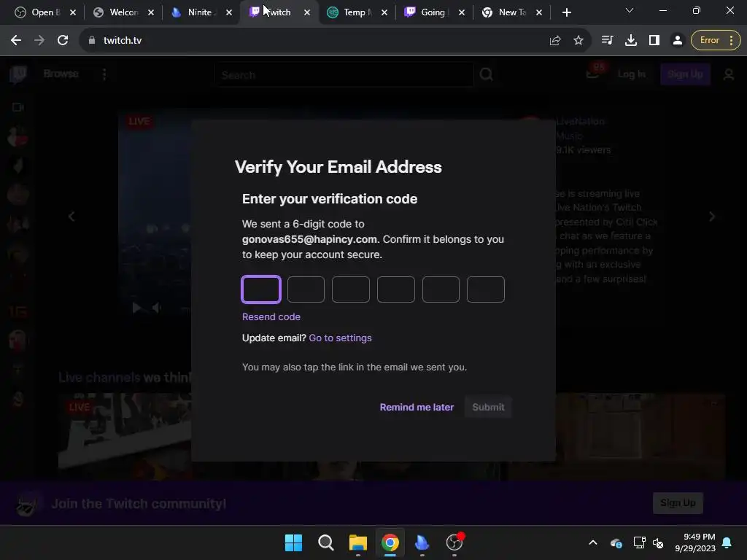The height and width of the screenshot is (560, 747).
Task: Open the Browse link in Twitch header
Action: (61, 74)
